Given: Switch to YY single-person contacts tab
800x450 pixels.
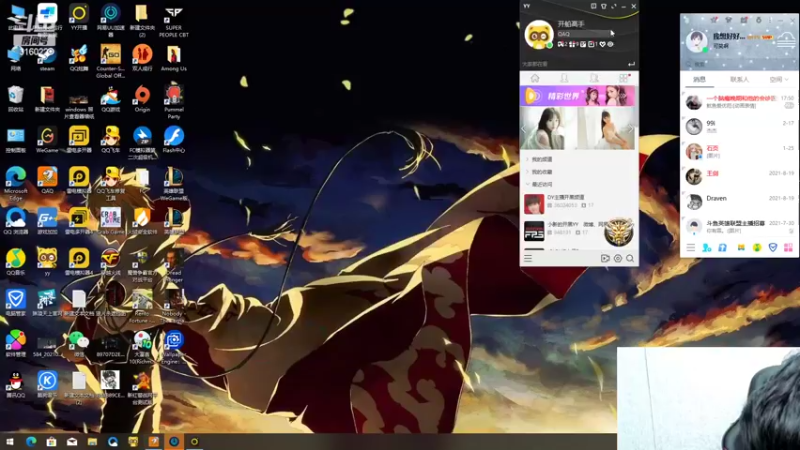Looking at the screenshot, I should click(564, 78).
